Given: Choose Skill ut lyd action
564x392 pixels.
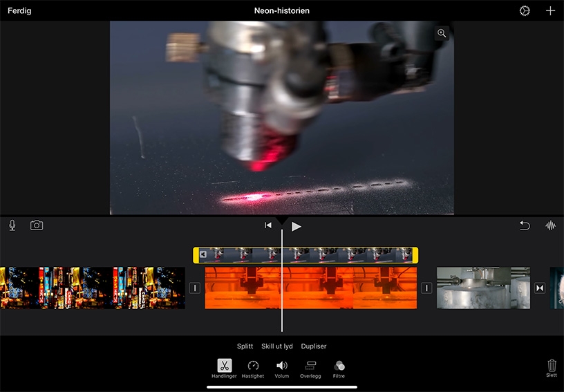Looking at the screenshot, I should (x=277, y=346).
